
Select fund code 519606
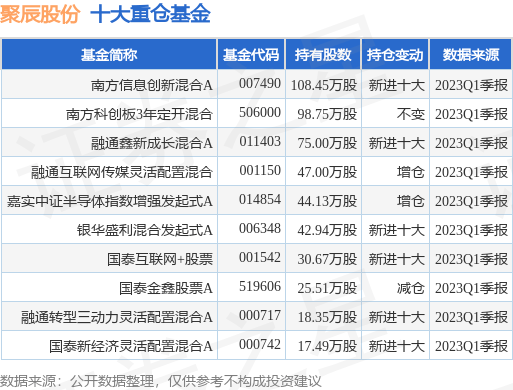coord(260,287)
